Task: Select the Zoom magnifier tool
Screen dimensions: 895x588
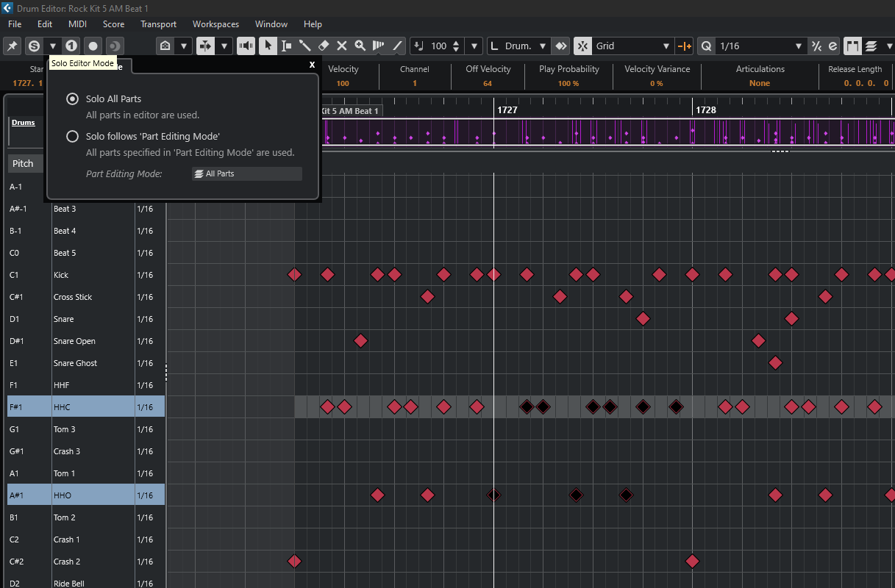Action: 360,46
